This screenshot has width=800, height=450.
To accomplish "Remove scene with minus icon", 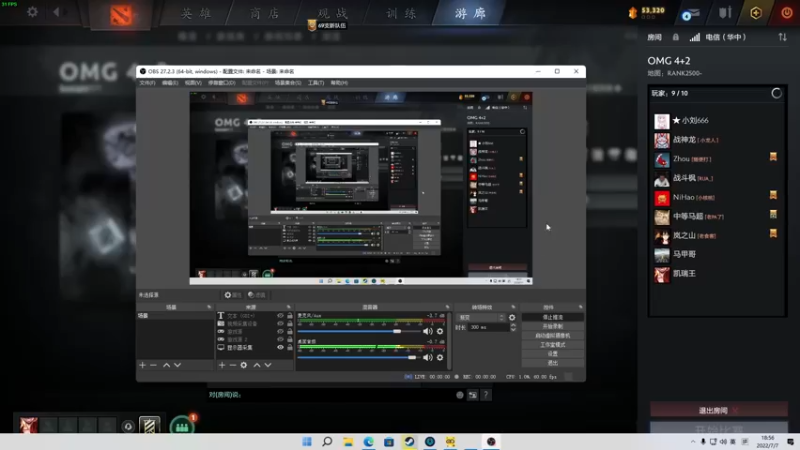I will [x=153, y=365].
